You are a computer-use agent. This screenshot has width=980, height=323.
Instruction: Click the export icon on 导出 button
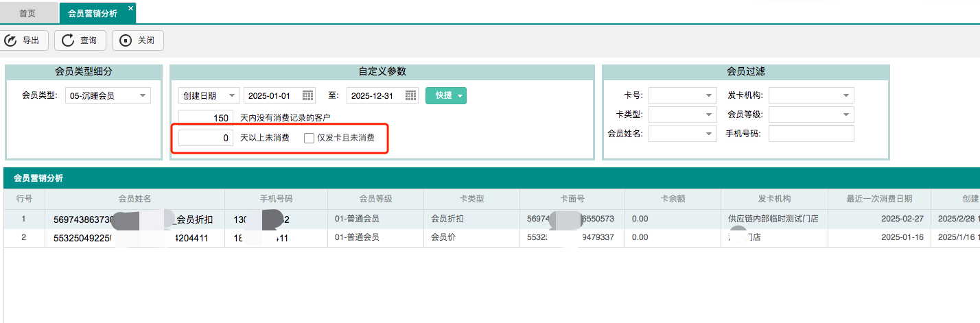pyautogui.click(x=10, y=40)
